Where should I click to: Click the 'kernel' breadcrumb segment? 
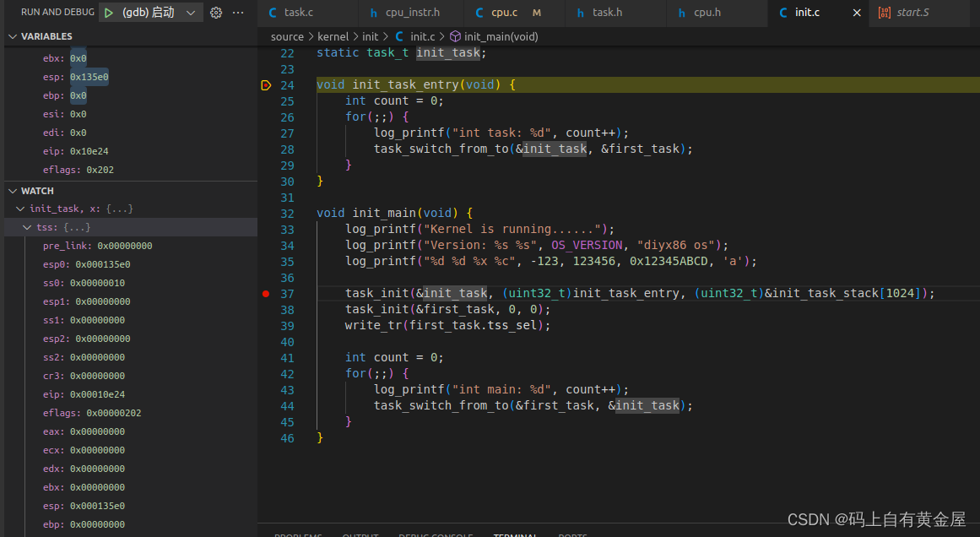pos(333,37)
